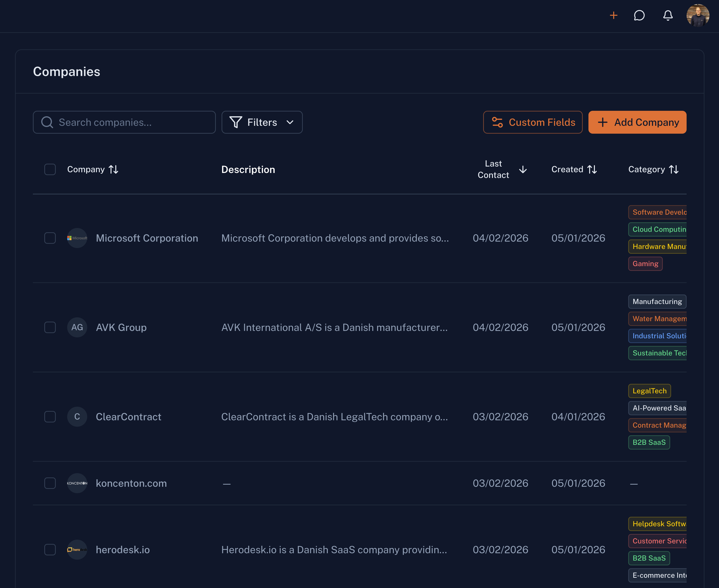Click ClearContract description text
This screenshot has width=719, height=588.
pos(335,417)
